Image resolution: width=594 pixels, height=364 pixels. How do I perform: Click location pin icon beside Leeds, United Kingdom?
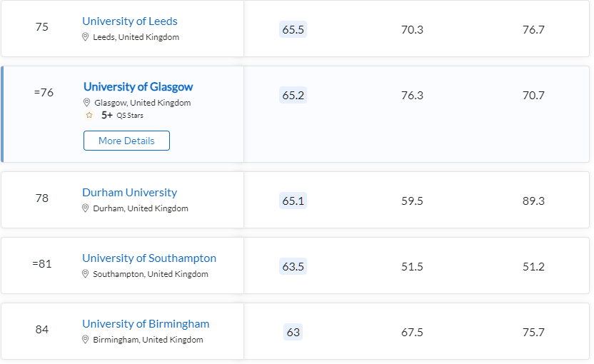click(86, 37)
